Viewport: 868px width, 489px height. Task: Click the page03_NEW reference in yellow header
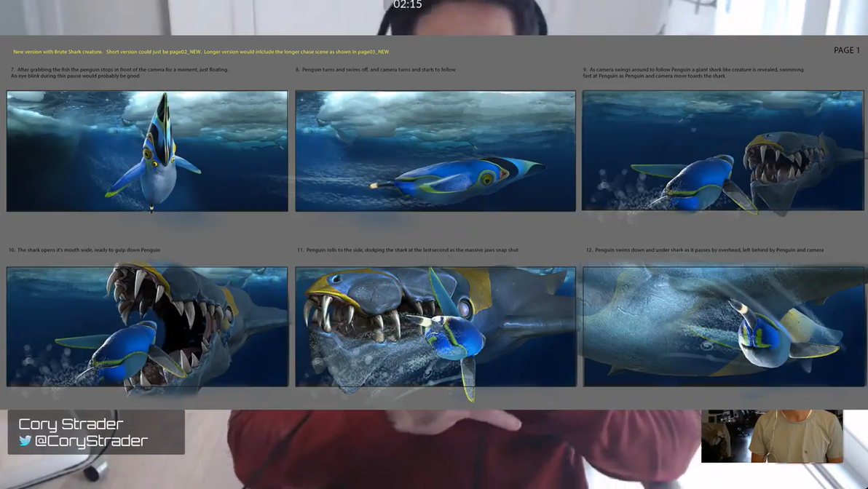pos(373,52)
